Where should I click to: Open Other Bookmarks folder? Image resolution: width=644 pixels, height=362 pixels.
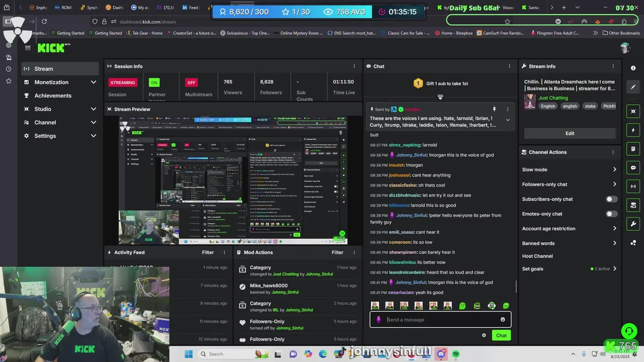621,33
